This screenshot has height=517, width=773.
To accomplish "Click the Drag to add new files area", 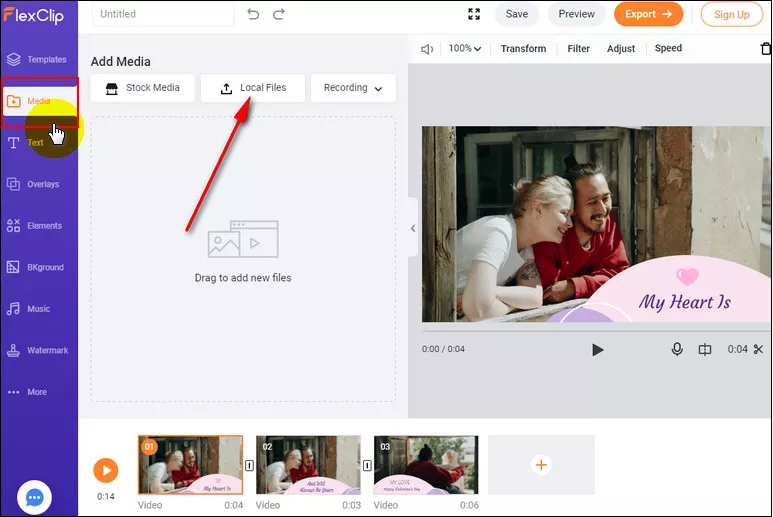I will tap(243, 259).
